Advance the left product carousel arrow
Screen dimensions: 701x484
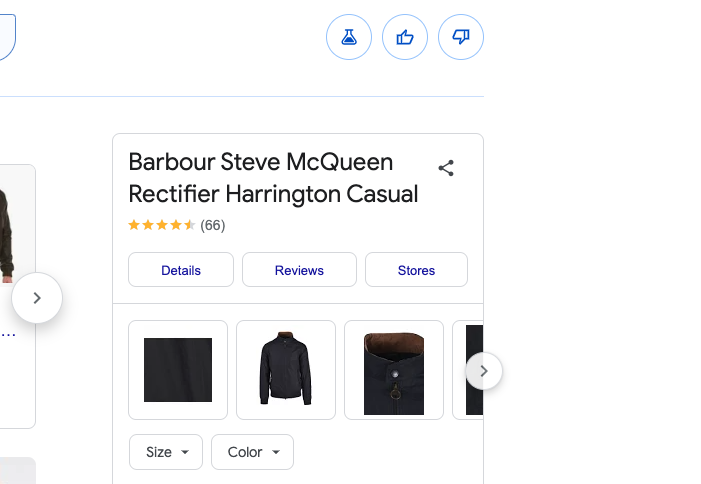[x=37, y=298]
